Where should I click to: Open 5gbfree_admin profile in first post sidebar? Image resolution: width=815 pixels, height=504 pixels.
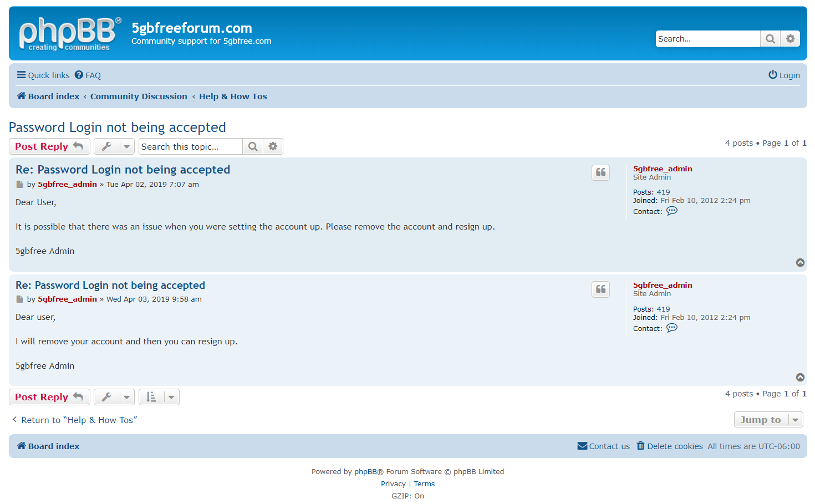[x=663, y=169]
